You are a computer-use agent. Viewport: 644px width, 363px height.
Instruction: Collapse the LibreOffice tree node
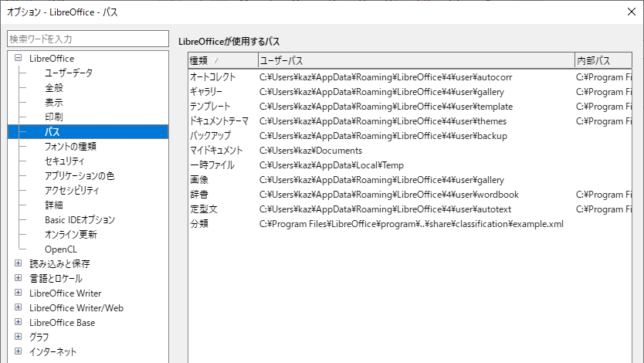[18, 59]
